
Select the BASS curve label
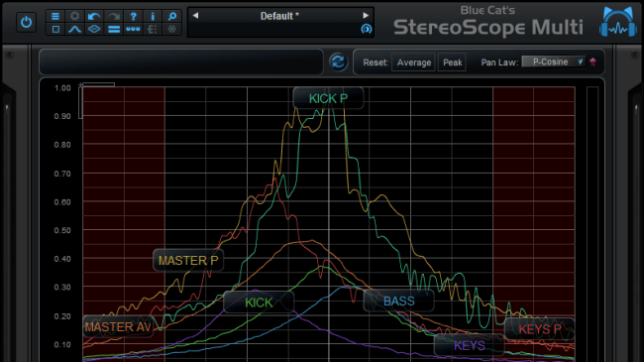tap(399, 302)
